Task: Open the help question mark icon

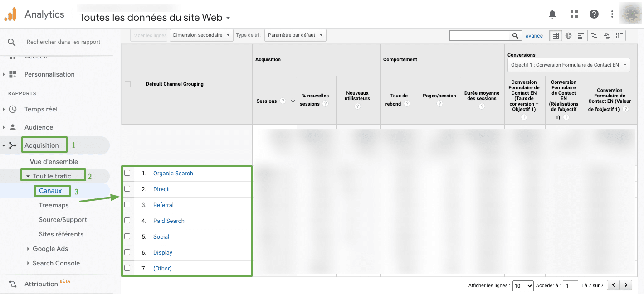Action: tap(594, 14)
